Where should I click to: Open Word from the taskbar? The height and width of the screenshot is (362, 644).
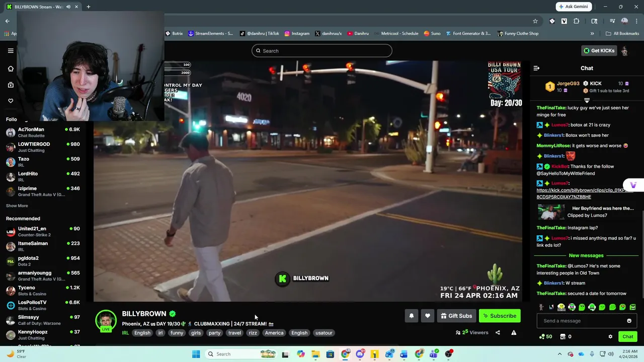pos(404,354)
